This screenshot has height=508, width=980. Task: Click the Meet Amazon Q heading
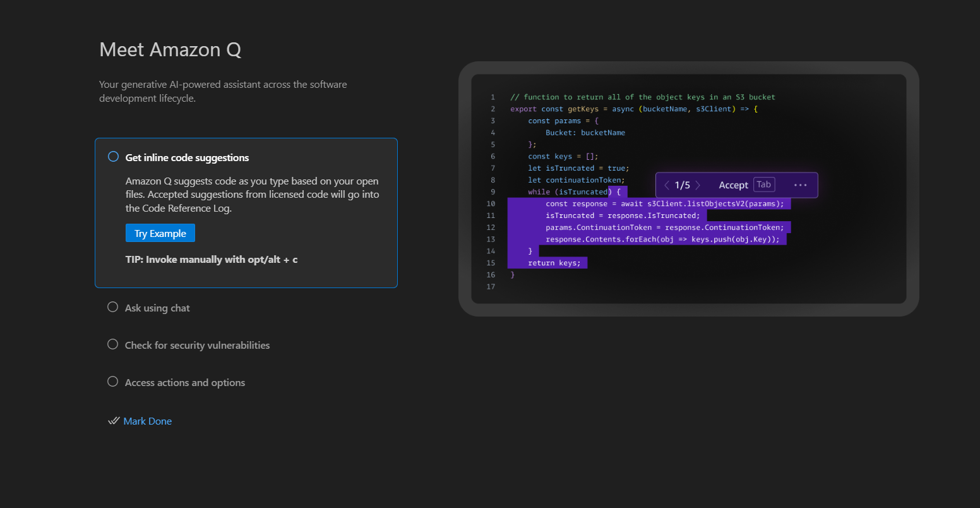(170, 49)
